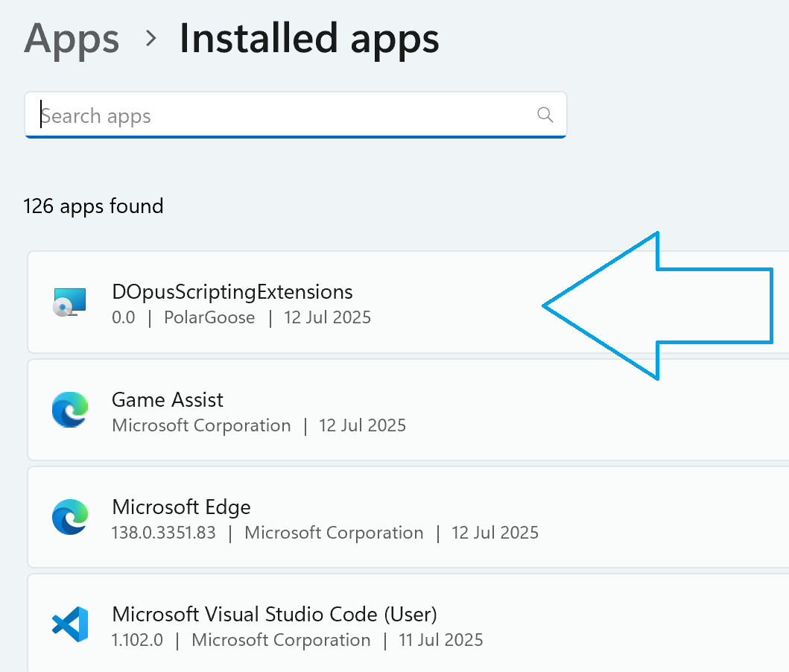Viewport: 789px width, 672px height.
Task: Click the PolarGoose publisher text
Action: (209, 317)
